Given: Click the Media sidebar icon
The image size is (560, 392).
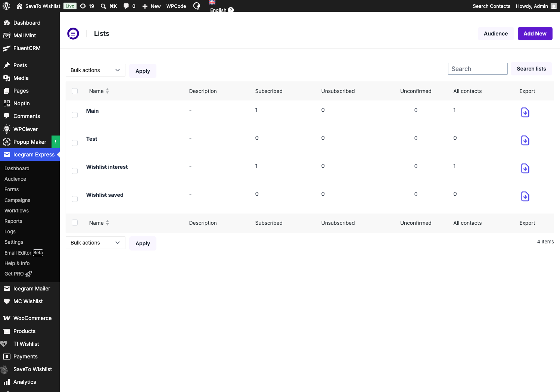Looking at the screenshot, I should click(x=7, y=78).
